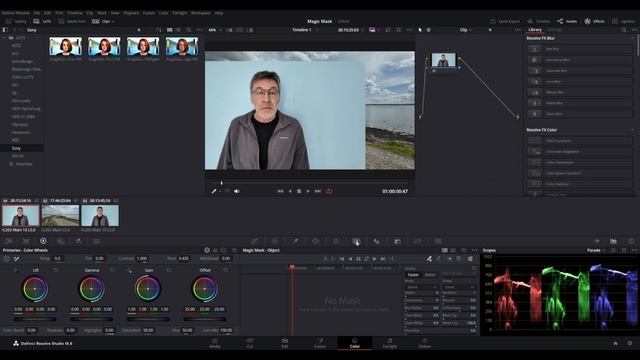Viewport: 640px width, 360px height.
Task: Open the Curves palette icon
Action: tap(255, 241)
